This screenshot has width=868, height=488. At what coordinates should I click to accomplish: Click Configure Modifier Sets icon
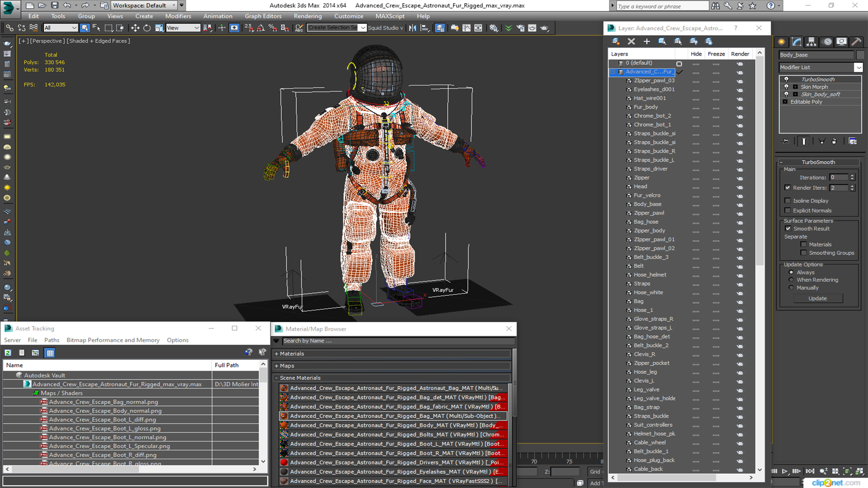pyautogui.click(x=853, y=141)
